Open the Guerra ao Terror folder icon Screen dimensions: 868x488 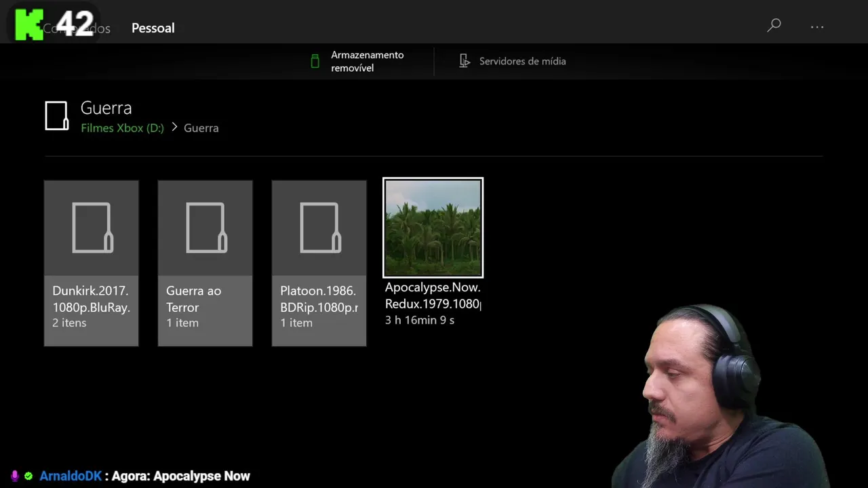tap(205, 228)
